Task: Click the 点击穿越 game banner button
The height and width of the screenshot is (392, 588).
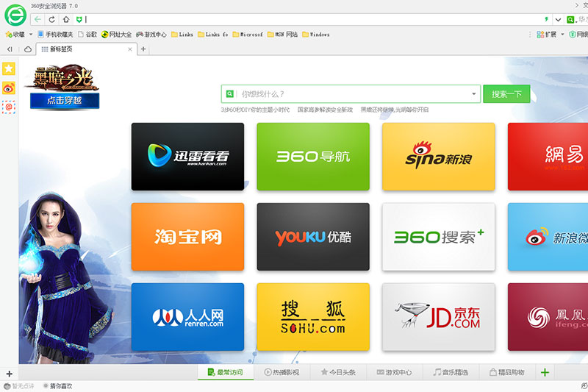Action: (65, 101)
